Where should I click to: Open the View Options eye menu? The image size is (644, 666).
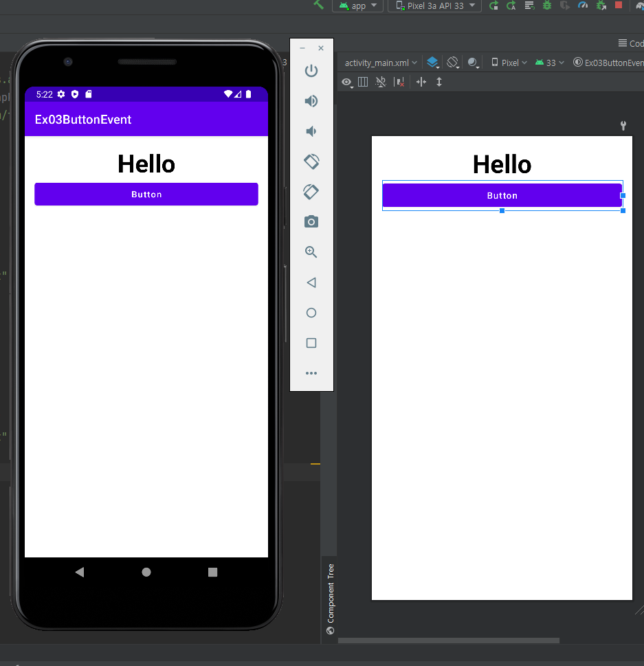click(x=347, y=82)
